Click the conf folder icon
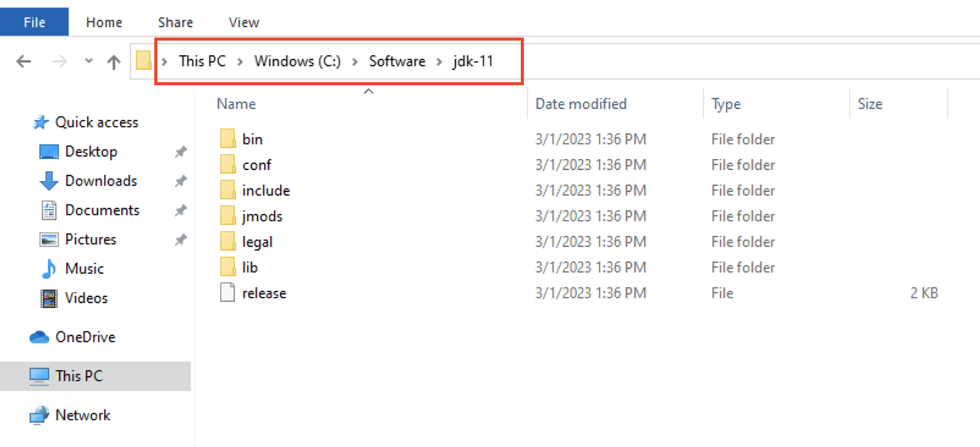 coord(228,164)
